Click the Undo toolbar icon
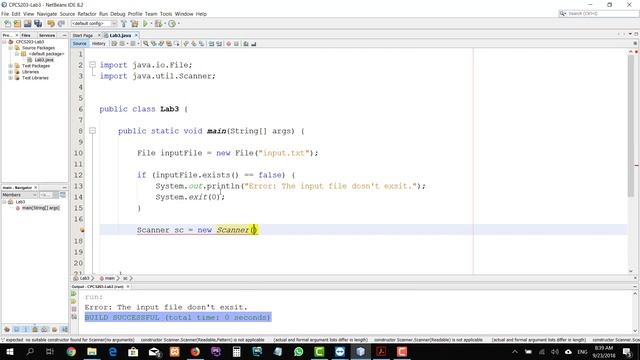 [51, 24]
